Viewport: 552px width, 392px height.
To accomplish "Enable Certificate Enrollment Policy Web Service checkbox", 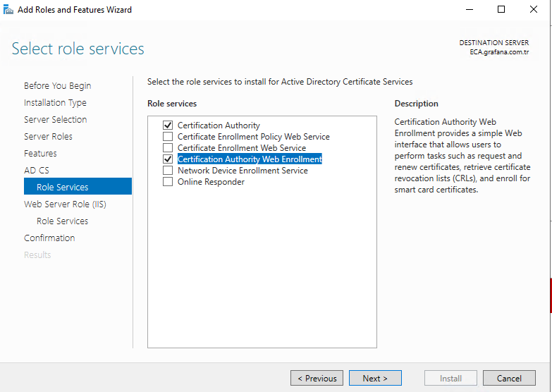I will pos(168,136).
